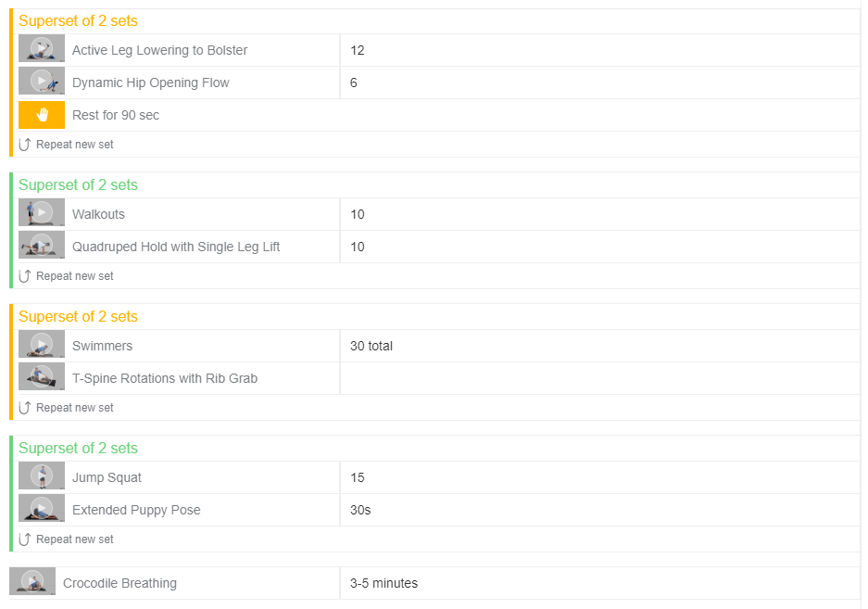Play the Extended Puppy Pose video
Image resolution: width=868 pixels, height=609 pixels.
(x=42, y=509)
